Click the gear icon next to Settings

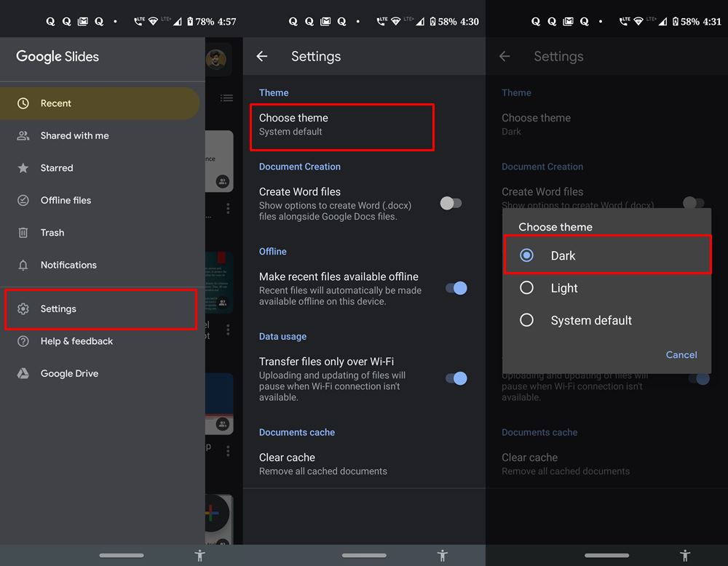23,309
